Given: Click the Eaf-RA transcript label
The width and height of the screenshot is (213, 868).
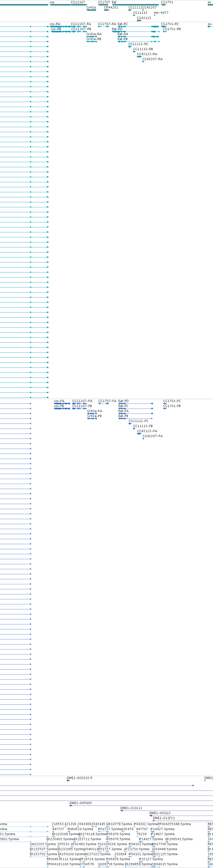Looking at the screenshot, I should (122, 34).
